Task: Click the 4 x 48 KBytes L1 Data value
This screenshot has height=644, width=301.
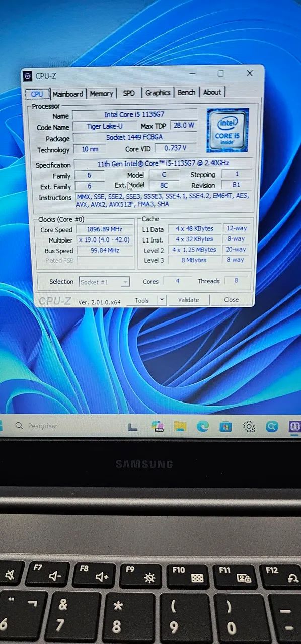Action: [x=195, y=229]
